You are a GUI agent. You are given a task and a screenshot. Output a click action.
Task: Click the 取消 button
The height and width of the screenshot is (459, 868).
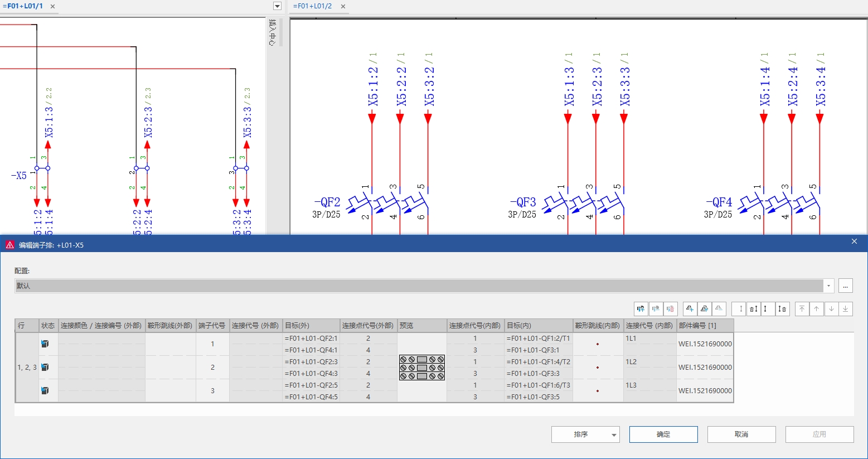(741, 434)
